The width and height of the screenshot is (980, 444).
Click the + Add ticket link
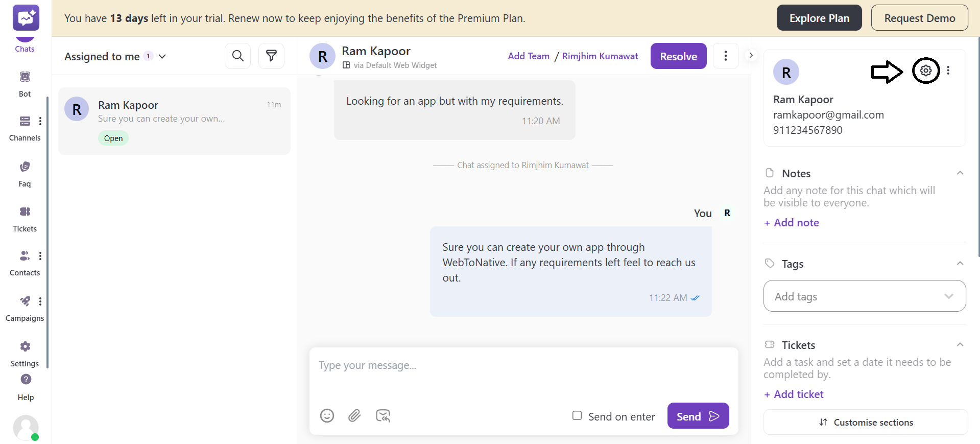click(x=794, y=394)
